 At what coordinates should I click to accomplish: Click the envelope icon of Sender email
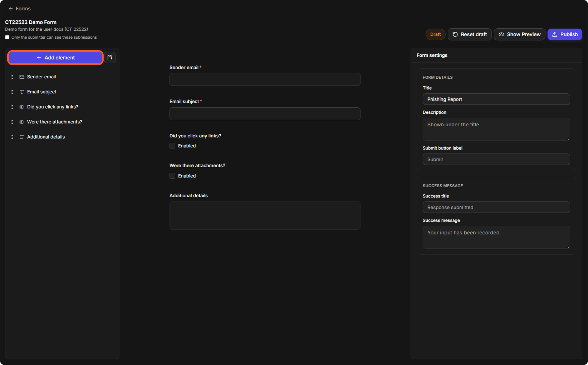pos(22,77)
